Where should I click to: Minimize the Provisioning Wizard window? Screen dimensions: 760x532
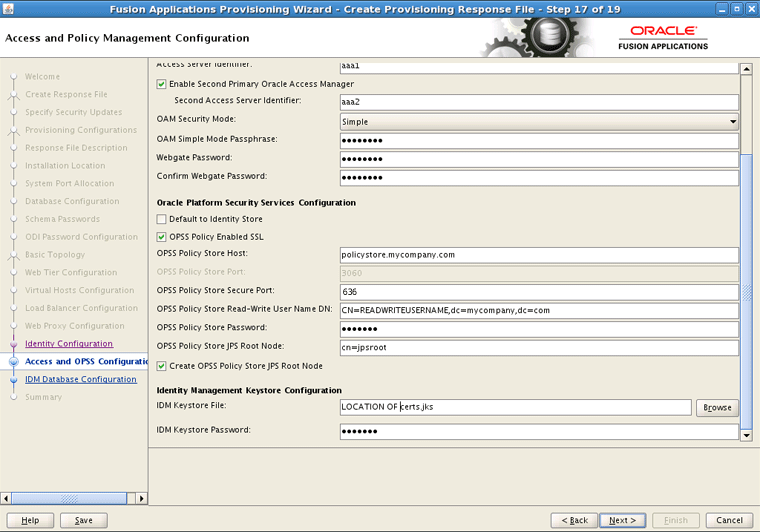(x=722, y=9)
